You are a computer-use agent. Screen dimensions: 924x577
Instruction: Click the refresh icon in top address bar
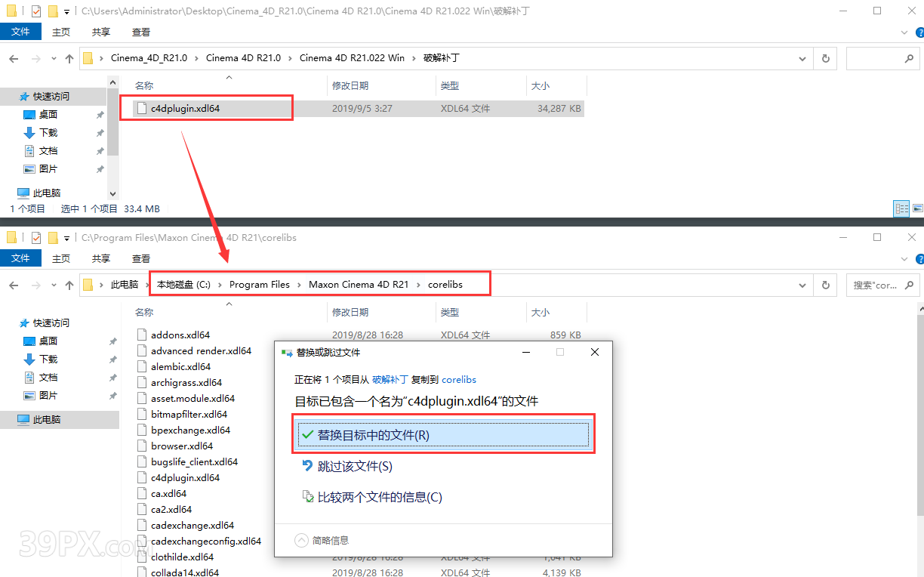tap(825, 58)
